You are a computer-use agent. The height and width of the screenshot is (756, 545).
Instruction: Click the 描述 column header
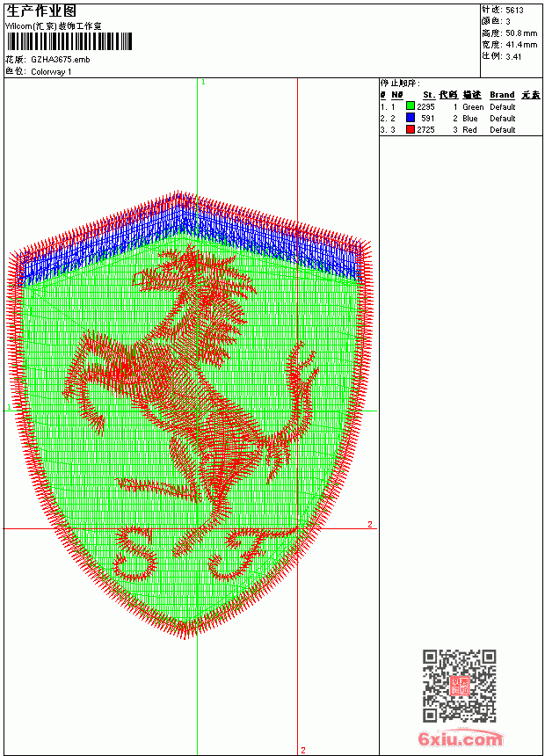[472, 95]
